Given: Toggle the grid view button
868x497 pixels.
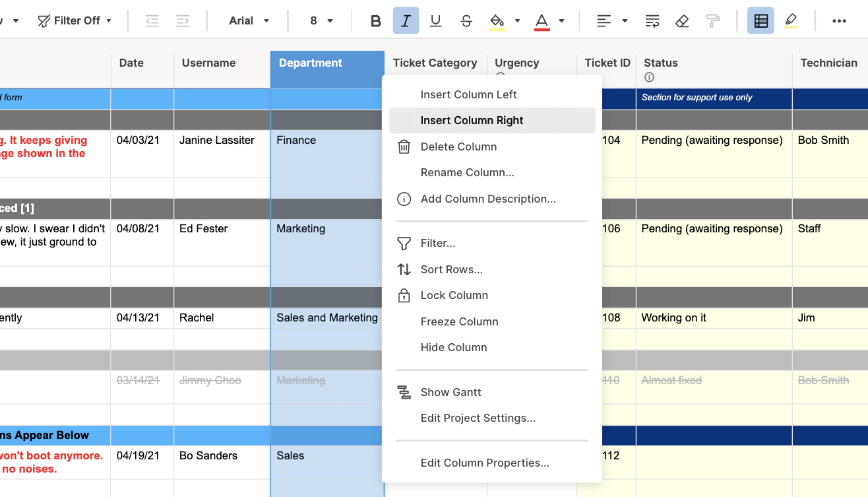Looking at the screenshot, I should [760, 21].
